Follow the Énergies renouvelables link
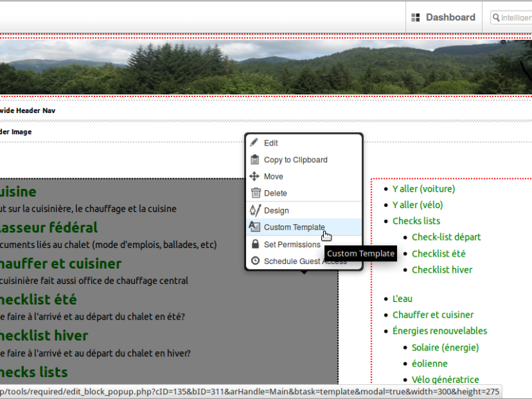The width and height of the screenshot is (532, 399). [x=440, y=331]
